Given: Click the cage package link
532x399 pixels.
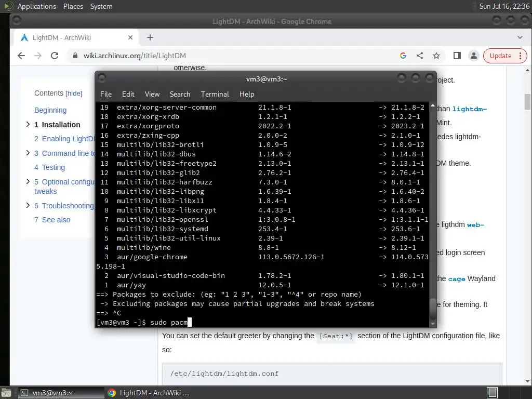Looking at the screenshot, I should [x=457, y=279].
